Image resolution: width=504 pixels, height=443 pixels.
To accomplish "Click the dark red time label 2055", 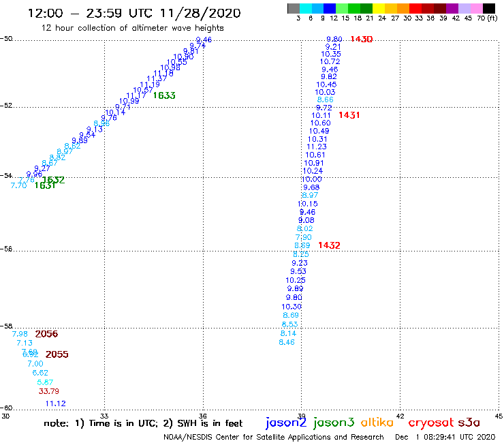I will point(57,354).
